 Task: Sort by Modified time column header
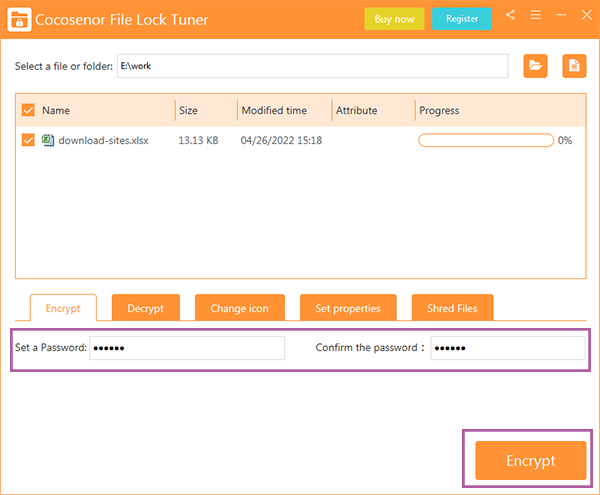coord(274,111)
